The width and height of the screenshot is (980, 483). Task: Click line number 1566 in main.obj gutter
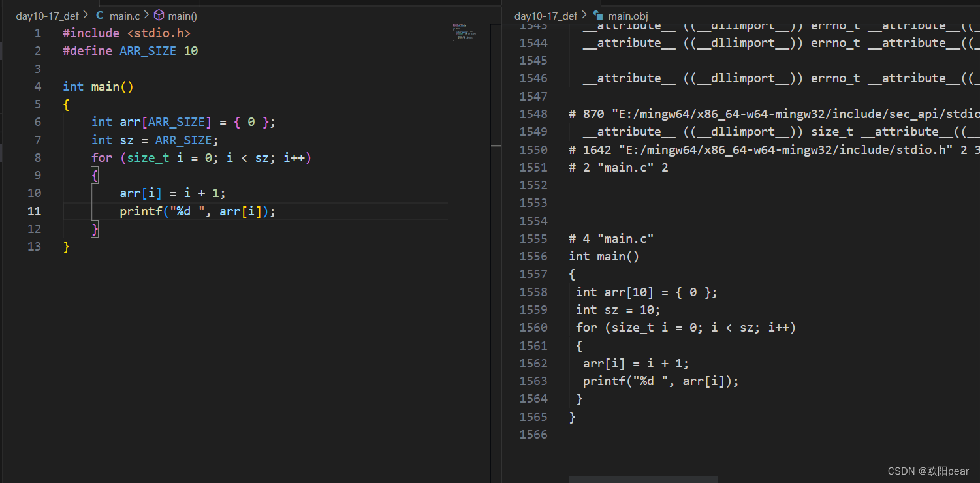(533, 434)
